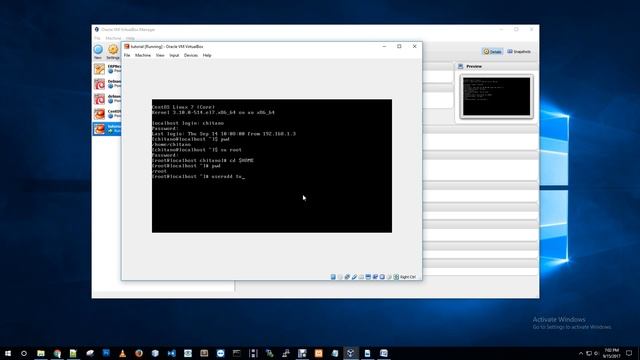Open Firefox from the taskbar
Screen dimensions: 640x360
(139, 353)
